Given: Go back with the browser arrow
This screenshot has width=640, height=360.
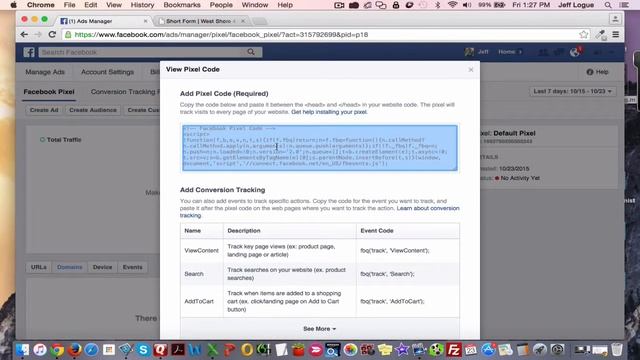Looking at the screenshot, I should [x=24, y=35].
